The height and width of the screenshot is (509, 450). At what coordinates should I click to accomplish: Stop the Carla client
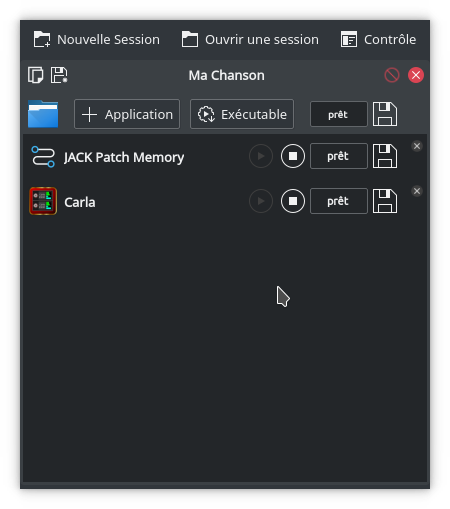point(293,201)
